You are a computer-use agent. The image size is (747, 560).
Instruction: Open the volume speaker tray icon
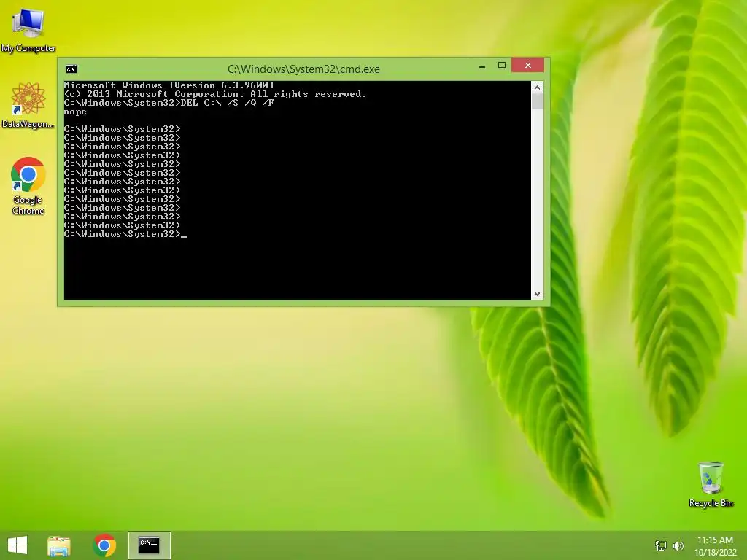(678, 545)
